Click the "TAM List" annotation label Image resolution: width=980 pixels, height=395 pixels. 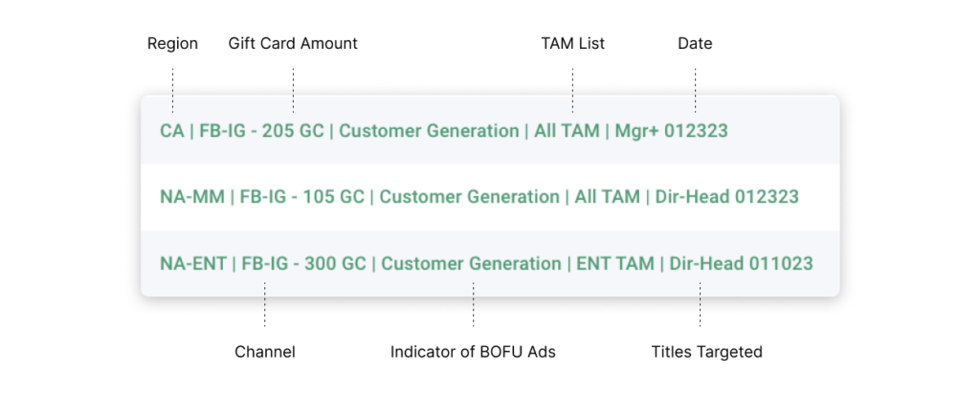pyautogui.click(x=573, y=44)
